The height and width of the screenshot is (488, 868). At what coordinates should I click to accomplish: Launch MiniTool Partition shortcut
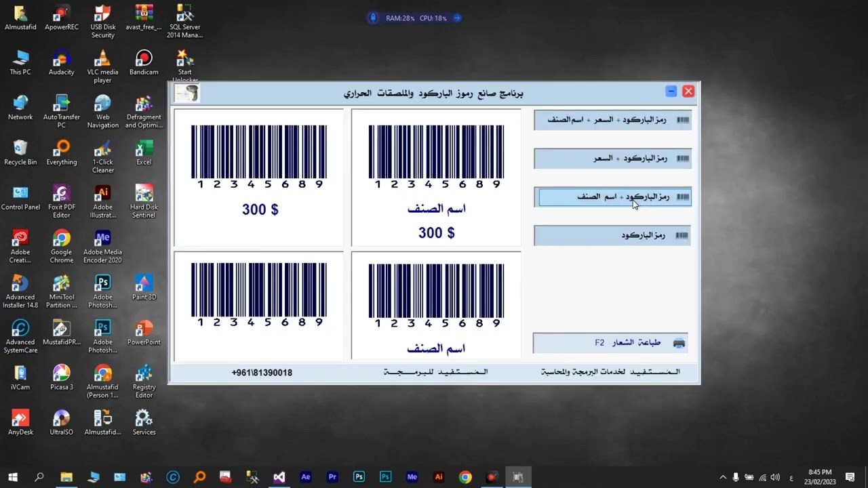point(62,291)
